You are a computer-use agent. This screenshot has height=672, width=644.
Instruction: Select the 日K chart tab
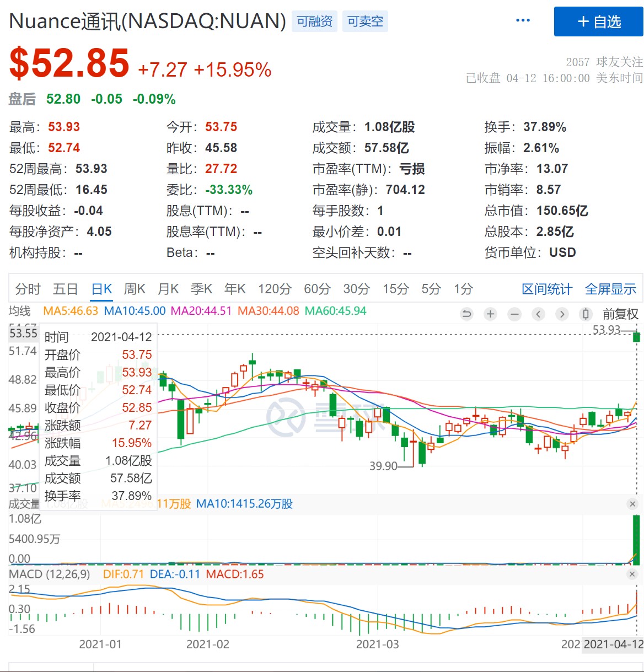click(102, 289)
